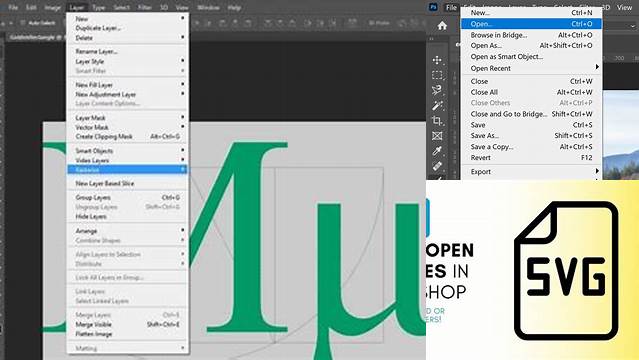Open the Select menu in left window
The image size is (639, 360).
point(121,7)
